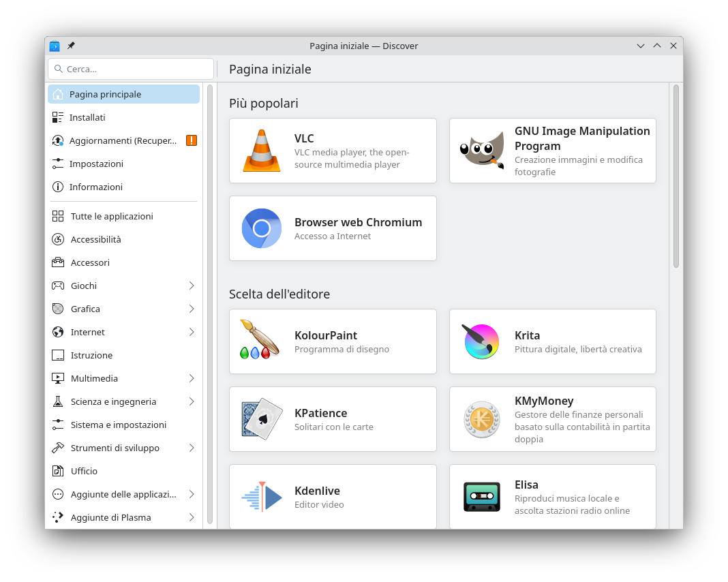This screenshot has height=582, width=728.
Task: Expand the Multimedia category chevron
Action: coord(192,378)
